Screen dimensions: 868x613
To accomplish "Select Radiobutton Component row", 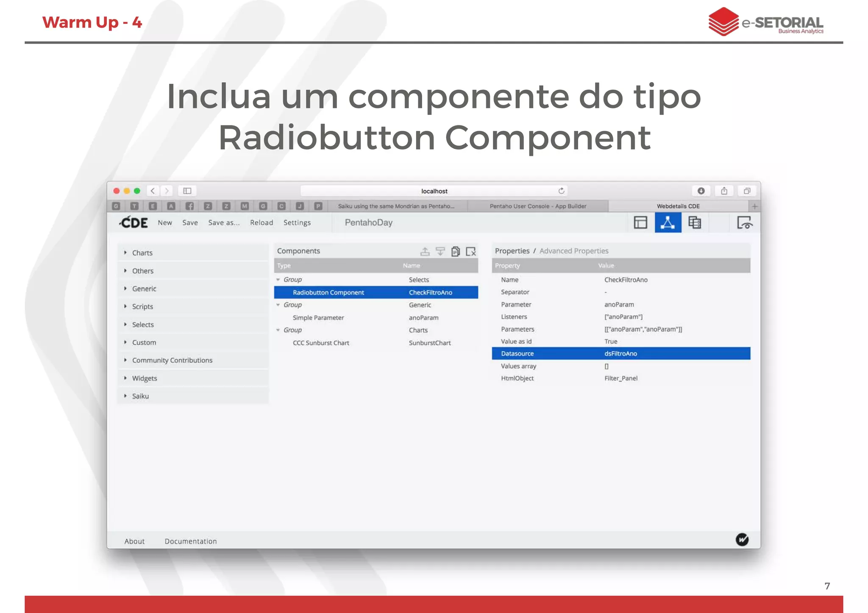I will pyautogui.click(x=376, y=292).
